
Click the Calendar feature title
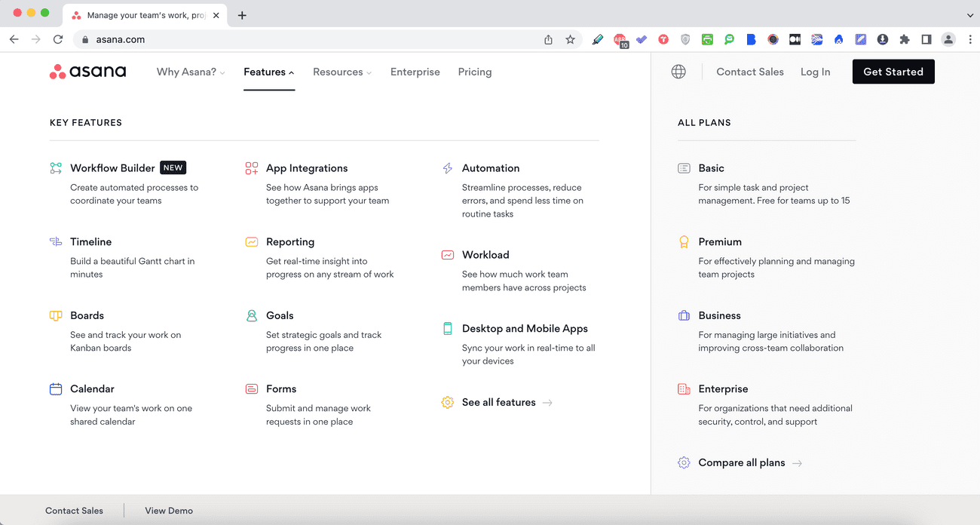coord(93,388)
